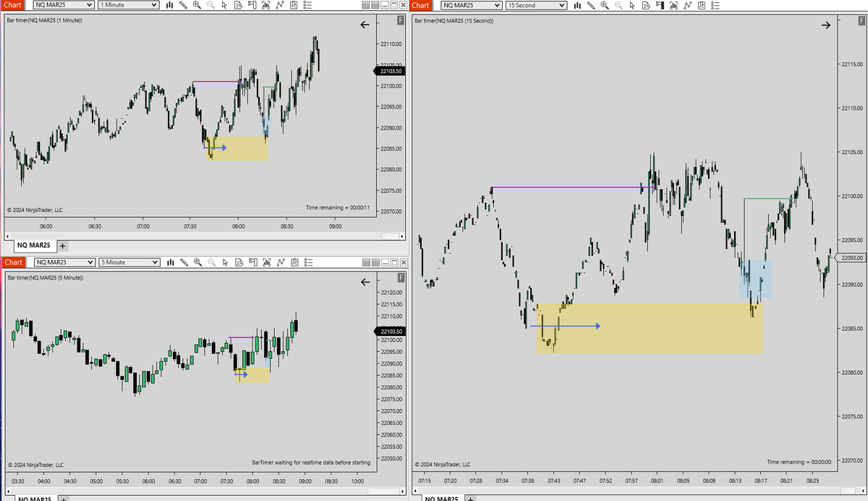
Task: Click the left arrow button on the 5 Minute chart
Action: pos(365,282)
